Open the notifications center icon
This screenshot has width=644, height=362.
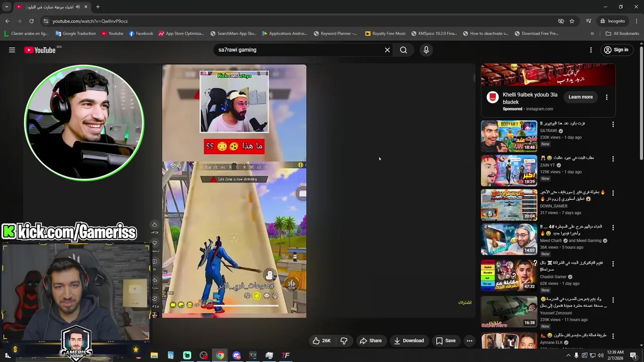pyautogui.click(x=633, y=355)
